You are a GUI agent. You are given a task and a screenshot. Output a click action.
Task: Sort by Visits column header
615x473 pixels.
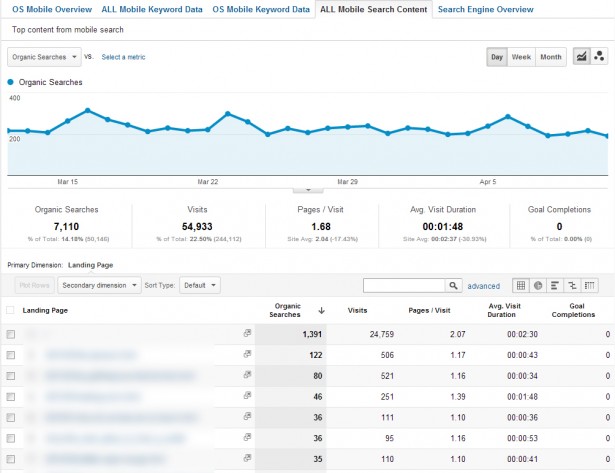[357, 310]
